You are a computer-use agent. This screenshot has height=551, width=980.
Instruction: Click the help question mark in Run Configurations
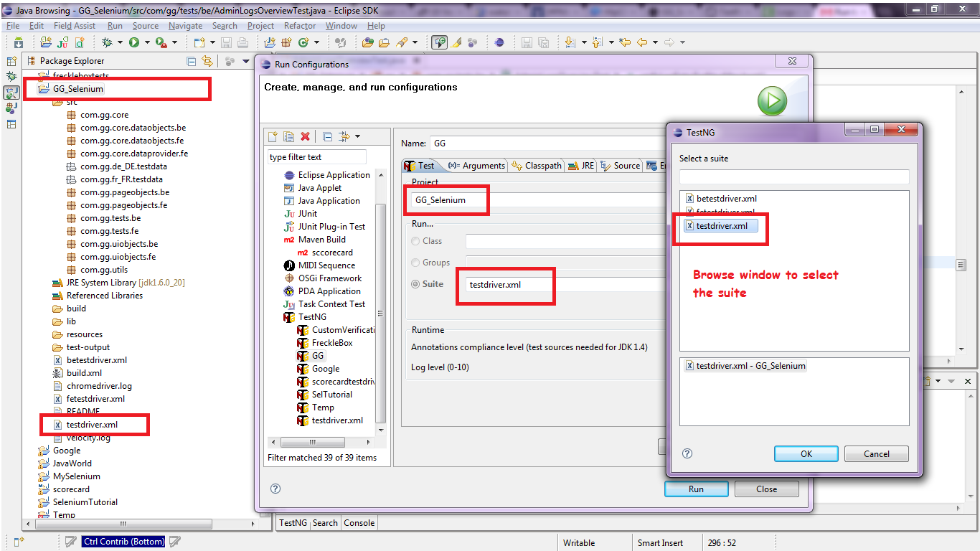point(275,488)
